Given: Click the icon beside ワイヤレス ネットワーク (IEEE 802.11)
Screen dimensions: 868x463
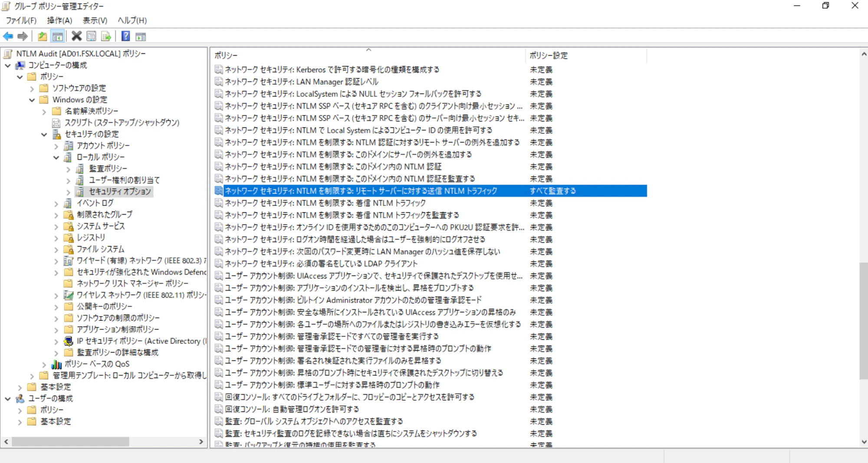Looking at the screenshot, I should (x=69, y=295).
